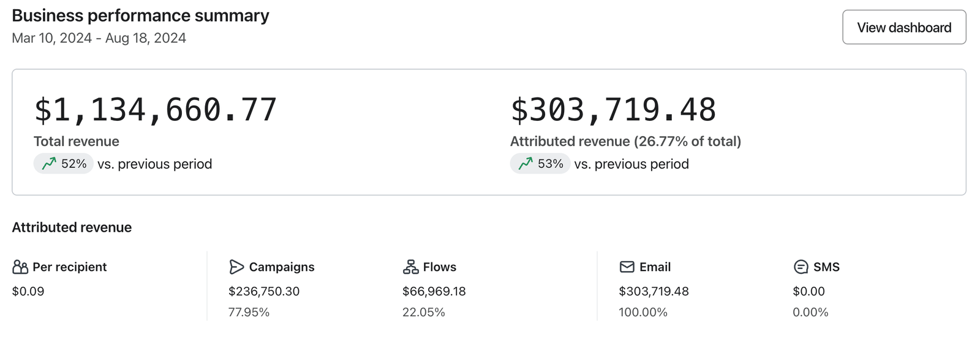Click the Attributed revenue (26.77% of total) label
The width and height of the screenshot is (980, 339).
(x=625, y=142)
